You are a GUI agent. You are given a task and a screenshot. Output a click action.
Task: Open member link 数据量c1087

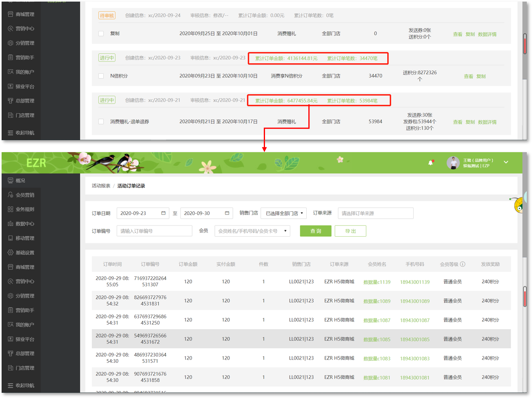coord(377,320)
